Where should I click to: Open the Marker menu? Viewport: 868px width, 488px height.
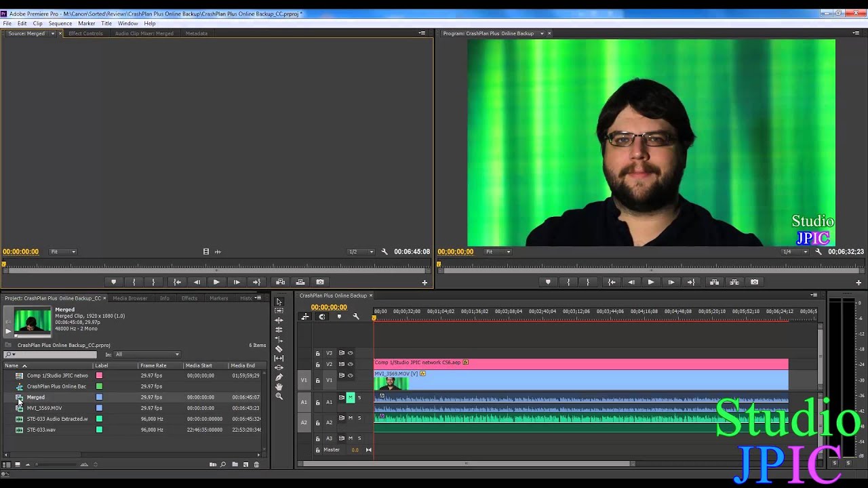87,23
